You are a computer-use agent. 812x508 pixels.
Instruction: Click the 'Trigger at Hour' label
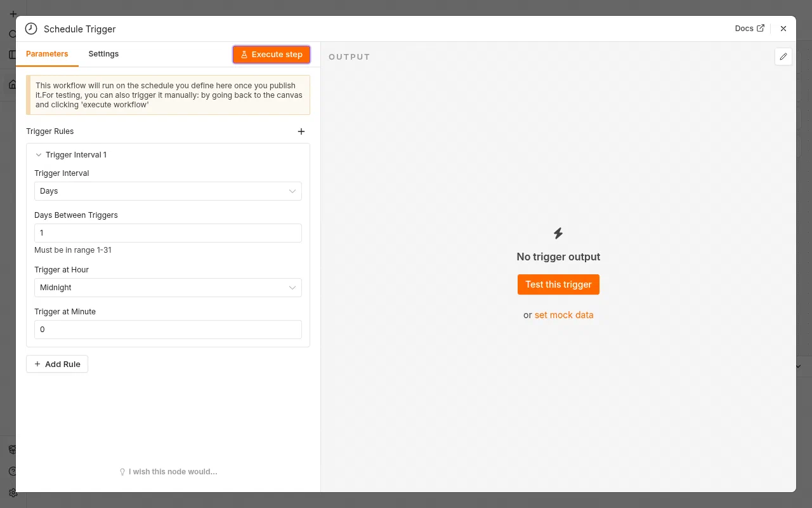(62, 270)
